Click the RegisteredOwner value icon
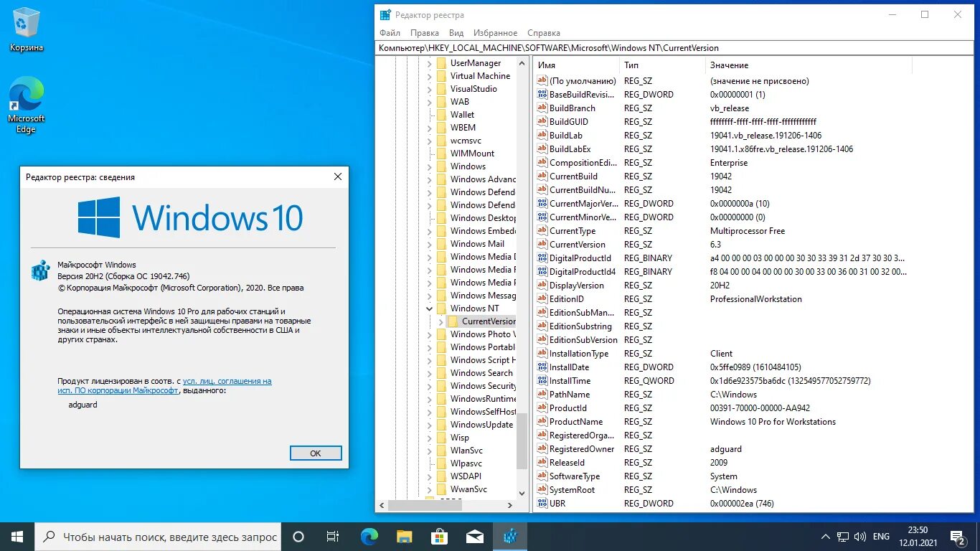The width and height of the screenshot is (980, 551). click(542, 449)
